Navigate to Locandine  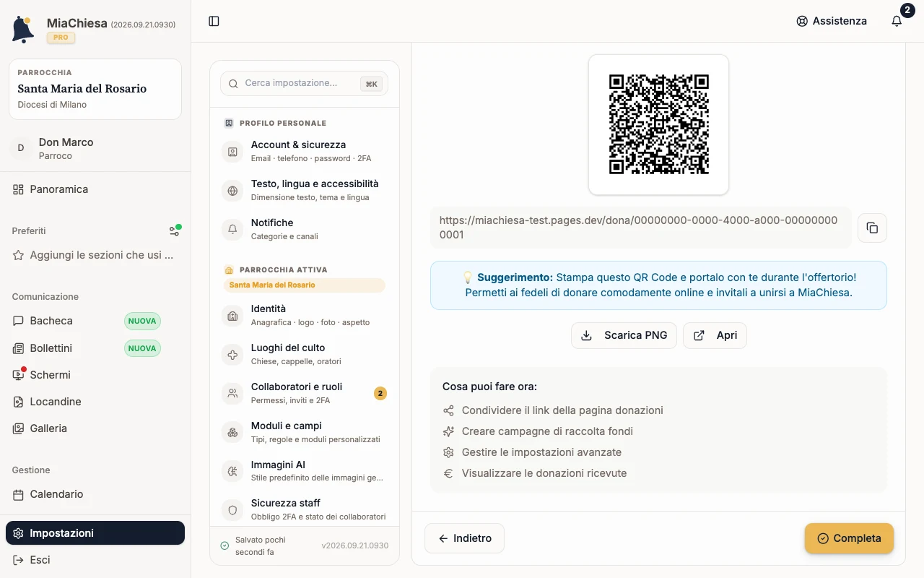pyautogui.click(x=95, y=402)
